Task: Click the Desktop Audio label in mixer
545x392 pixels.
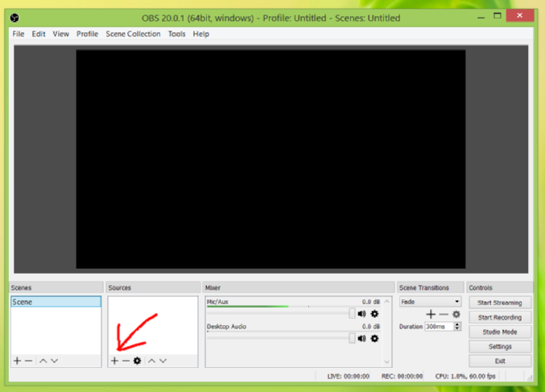Action: pos(227,326)
